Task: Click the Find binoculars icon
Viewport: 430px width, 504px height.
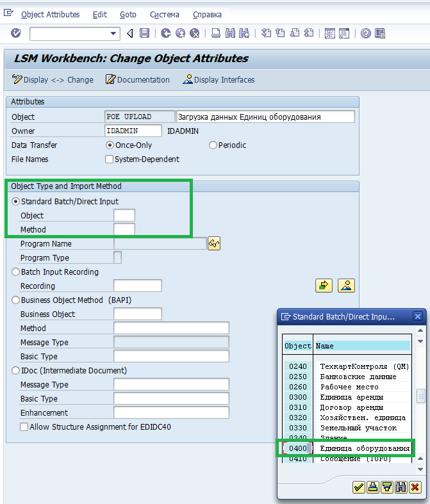Action: (230, 33)
